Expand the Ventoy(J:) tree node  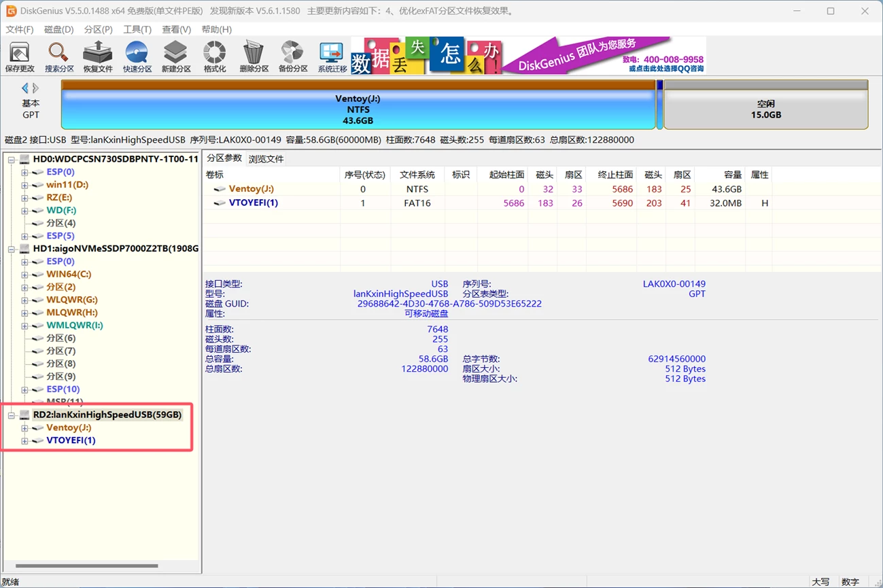[x=24, y=428]
